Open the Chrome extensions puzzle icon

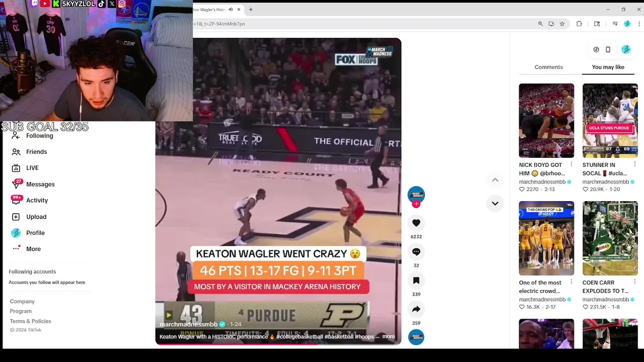point(579,24)
